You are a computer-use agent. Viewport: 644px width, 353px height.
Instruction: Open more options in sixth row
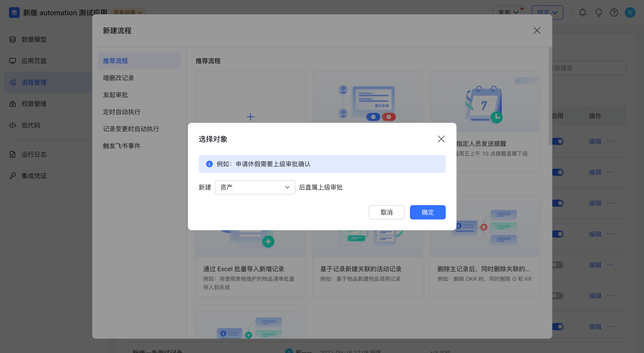click(610, 296)
